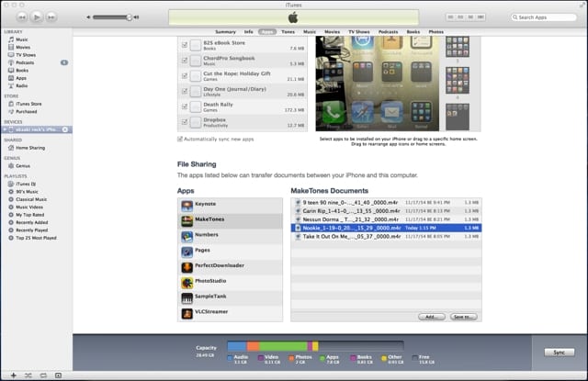Uncheck the ChordPro Songbook app

click(185, 60)
